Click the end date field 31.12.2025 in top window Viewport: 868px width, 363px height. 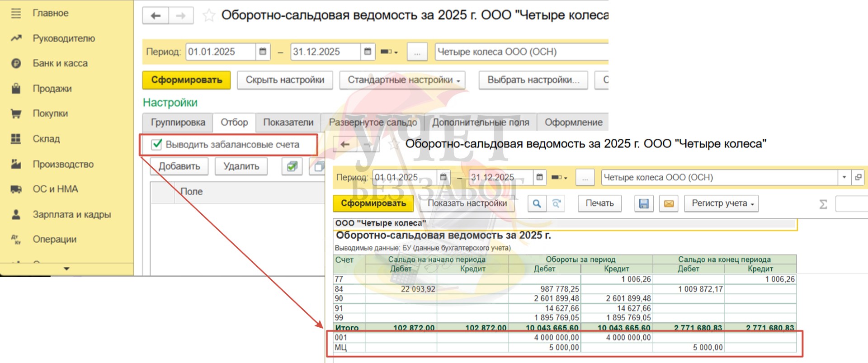pyautogui.click(x=325, y=52)
